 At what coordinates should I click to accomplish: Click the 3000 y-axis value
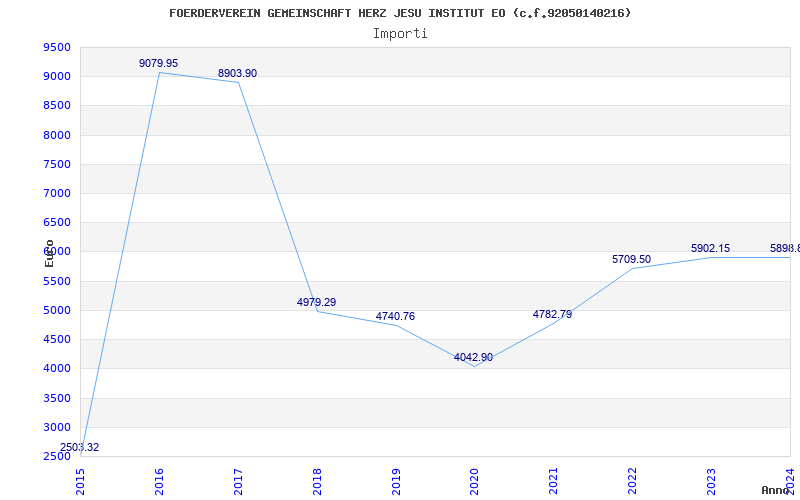tap(57, 427)
